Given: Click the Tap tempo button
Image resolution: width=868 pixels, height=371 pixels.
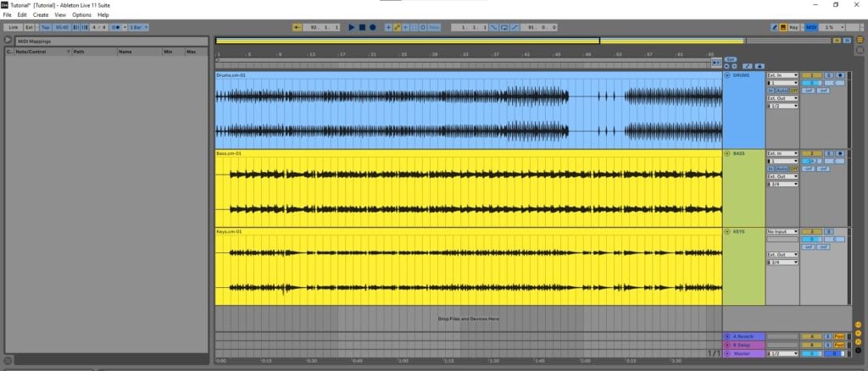Looking at the screenshot, I should pos(46,27).
